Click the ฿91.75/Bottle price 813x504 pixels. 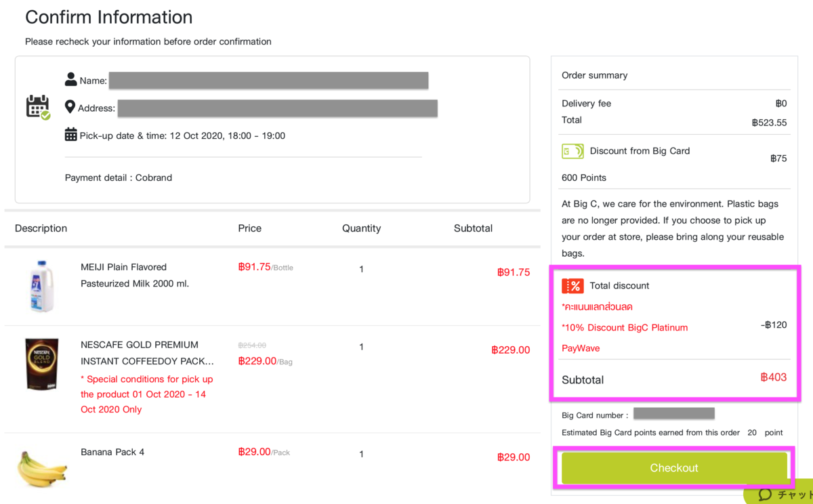266,267
